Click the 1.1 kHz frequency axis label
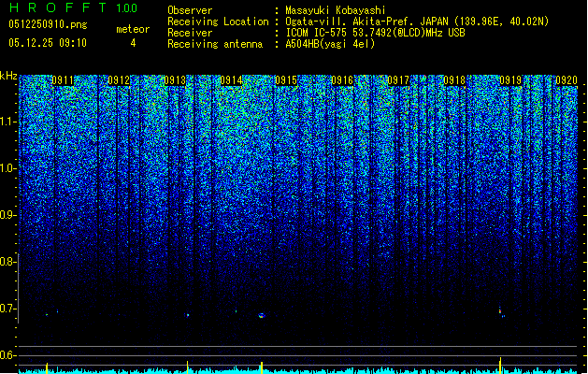This screenshot has width=588, height=374. pos(8,122)
